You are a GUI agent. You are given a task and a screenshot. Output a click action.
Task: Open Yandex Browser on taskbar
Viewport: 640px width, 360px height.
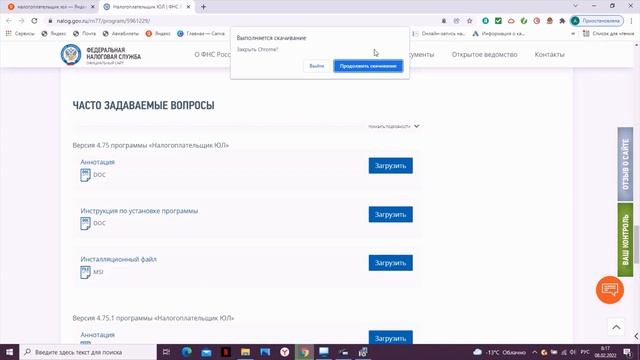(x=284, y=352)
